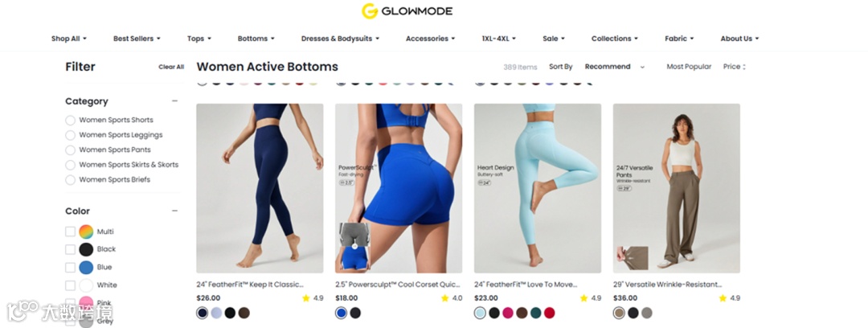Click Clear All filters link
The image size is (868, 328).
(x=171, y=67)
